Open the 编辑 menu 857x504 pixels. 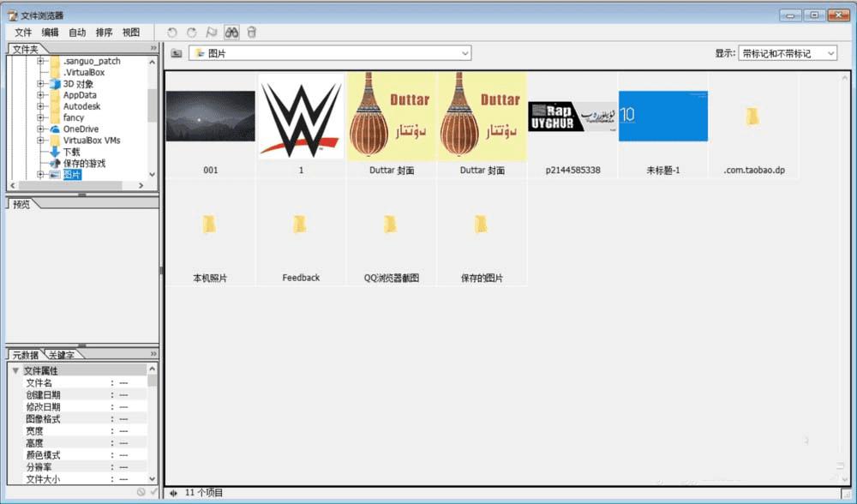[x=51, y=33]
